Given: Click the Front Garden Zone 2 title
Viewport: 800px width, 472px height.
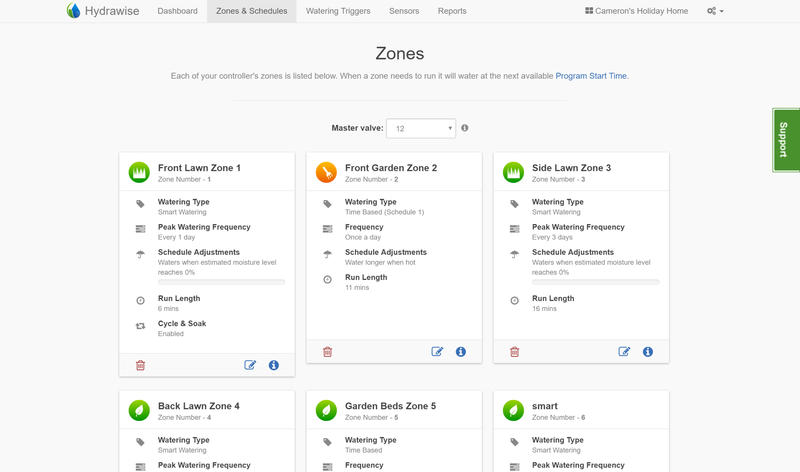Looking at the screenshot, I should 391,168.
